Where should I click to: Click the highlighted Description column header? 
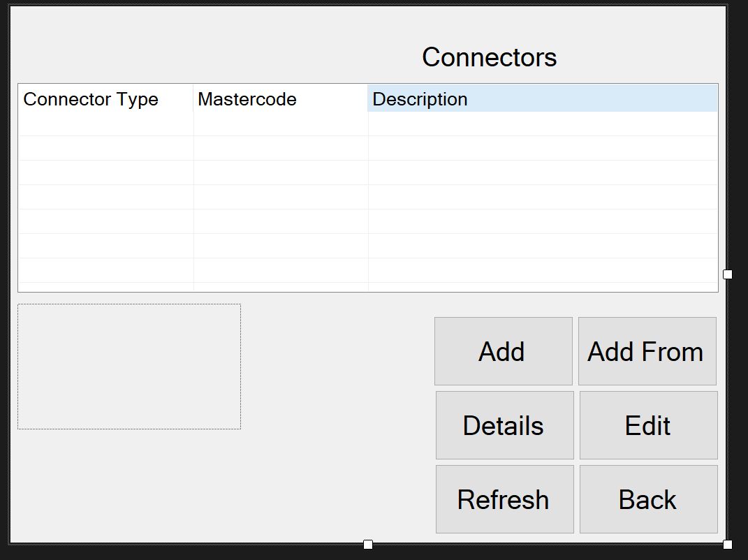543,98
